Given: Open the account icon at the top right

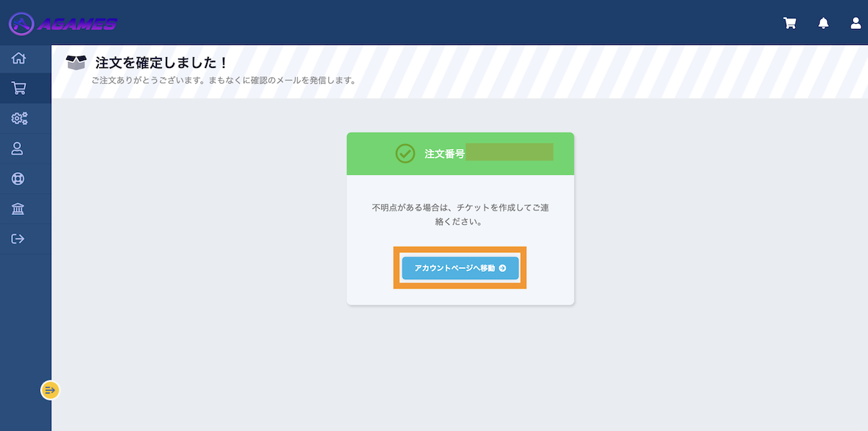Looking at the screenshot, I should coord(856,22).
